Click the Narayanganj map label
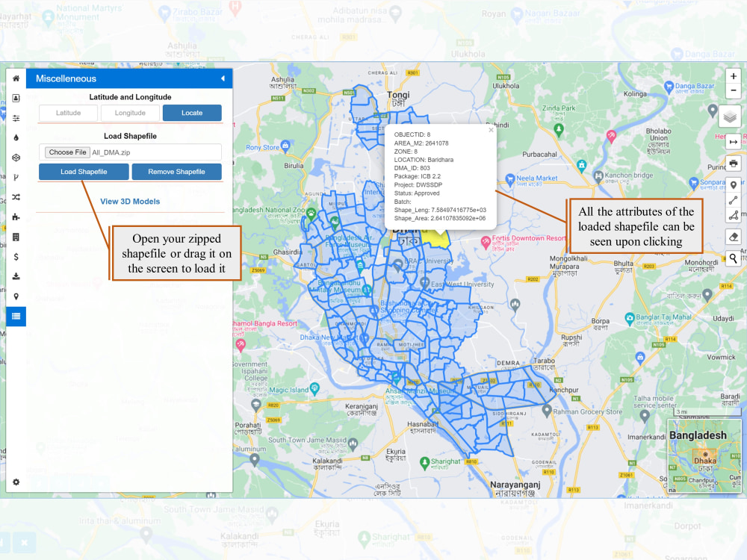The height and width of the screenshot is (560, 747). coord(515,485)
